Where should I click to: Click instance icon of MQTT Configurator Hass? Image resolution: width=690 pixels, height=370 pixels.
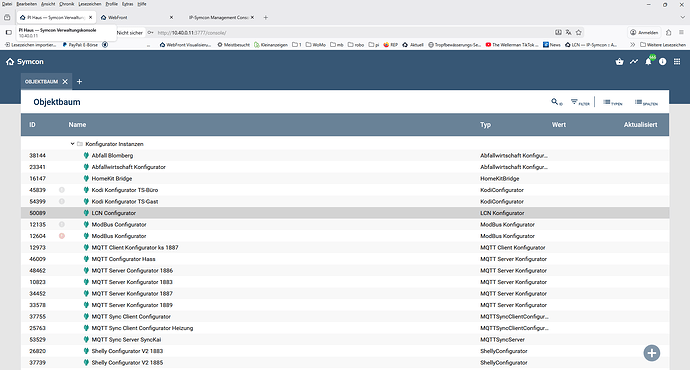tap(86, 259)
